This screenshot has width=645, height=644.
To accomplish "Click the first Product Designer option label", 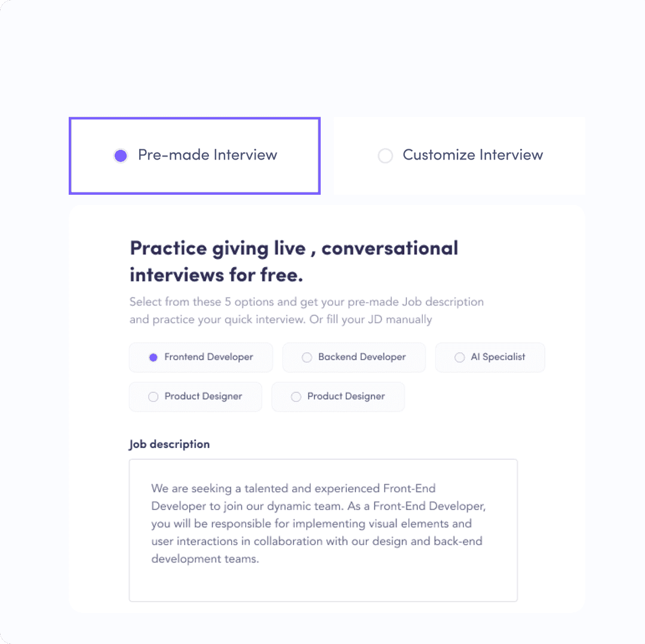I will tap(203, 396).
